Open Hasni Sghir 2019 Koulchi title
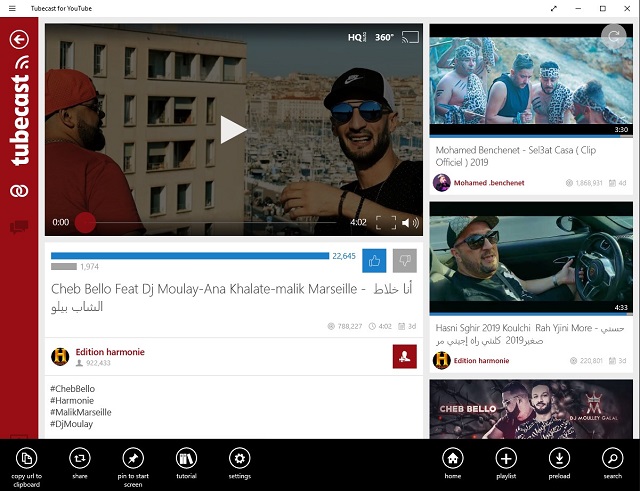 530,334
